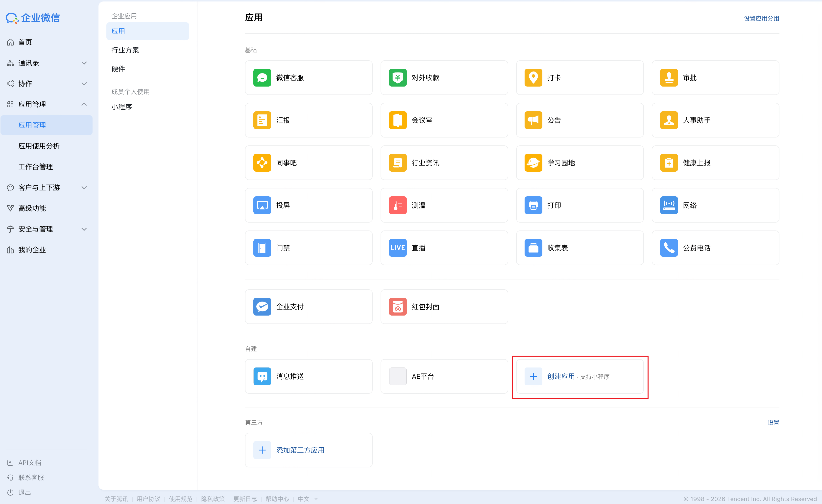This screenshot has width=822, height=504.
Task: Open the 汇报 report icon
Action: (262, 120)
